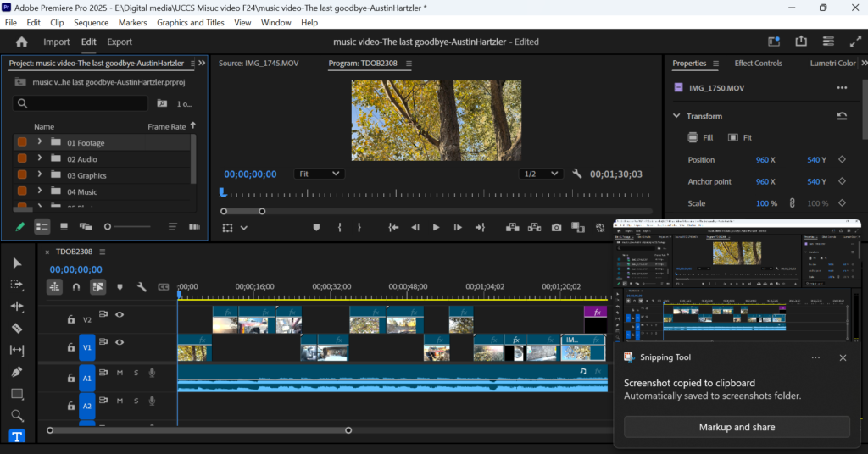Switch to the Effect Controls tab

[x=758, y=64]
